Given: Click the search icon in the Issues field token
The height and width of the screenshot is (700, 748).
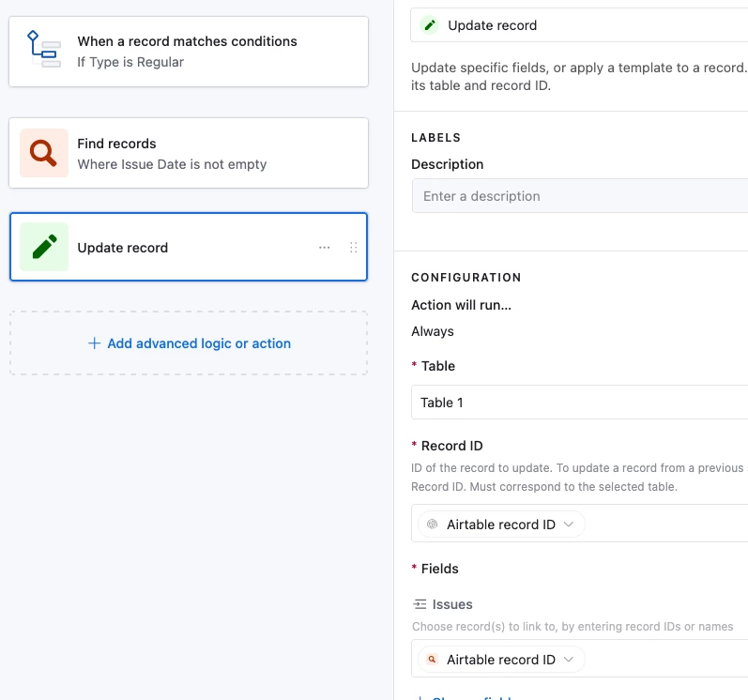Looking at the screenshot, I should pos(432,660).
